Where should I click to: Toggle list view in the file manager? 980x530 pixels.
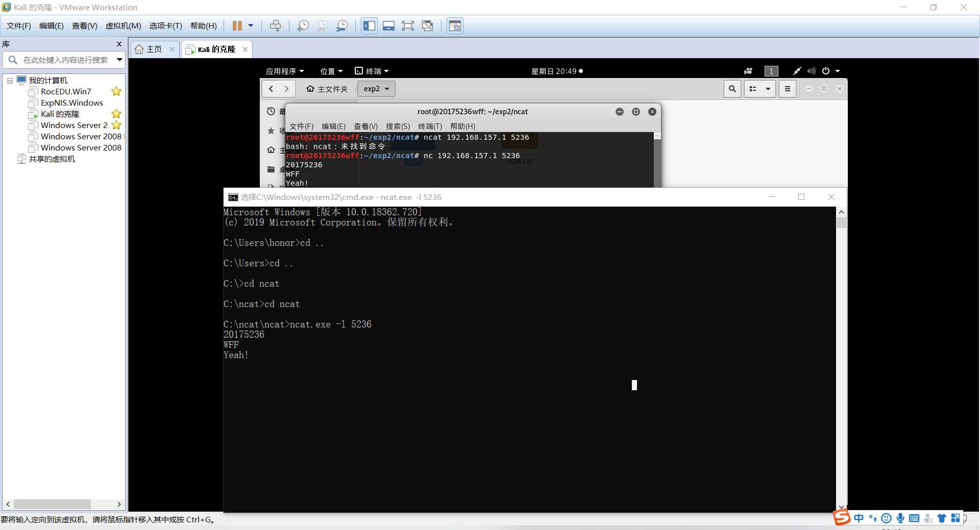753,89
